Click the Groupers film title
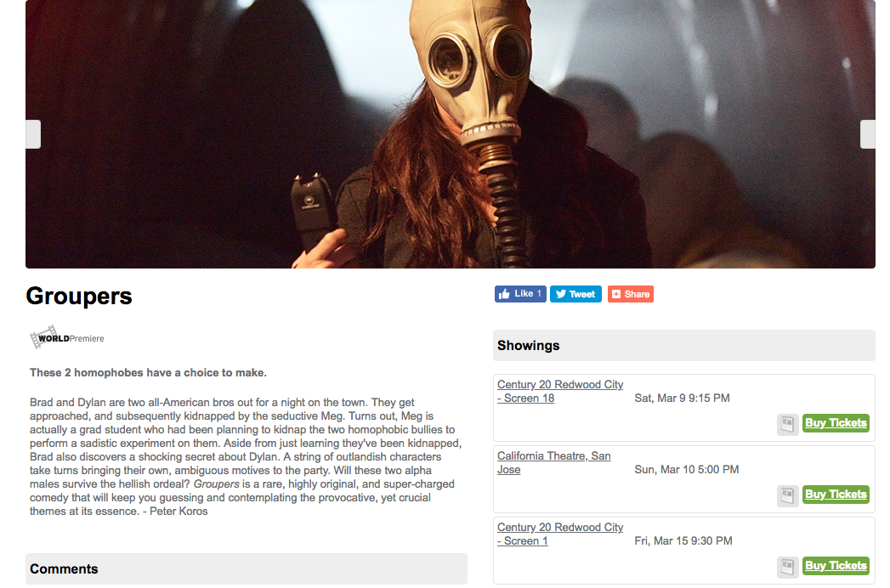The image size is (890, 588). [x=79, y=297]
